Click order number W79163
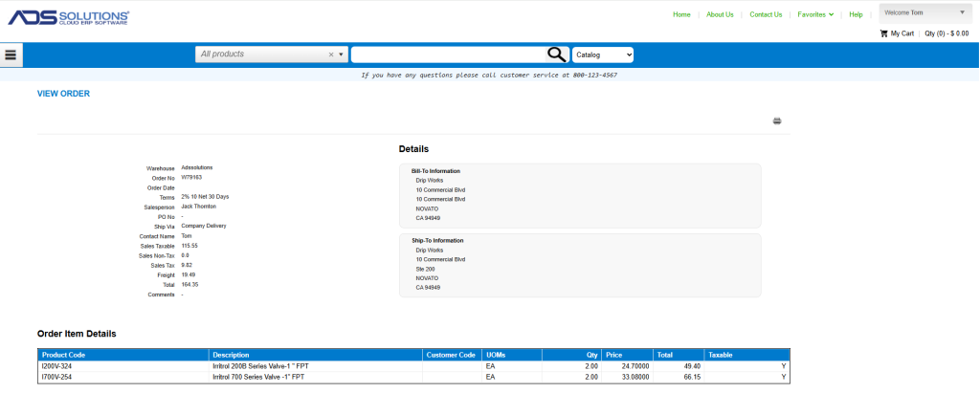Screen dimensions: 980x393 click(191, 177)
